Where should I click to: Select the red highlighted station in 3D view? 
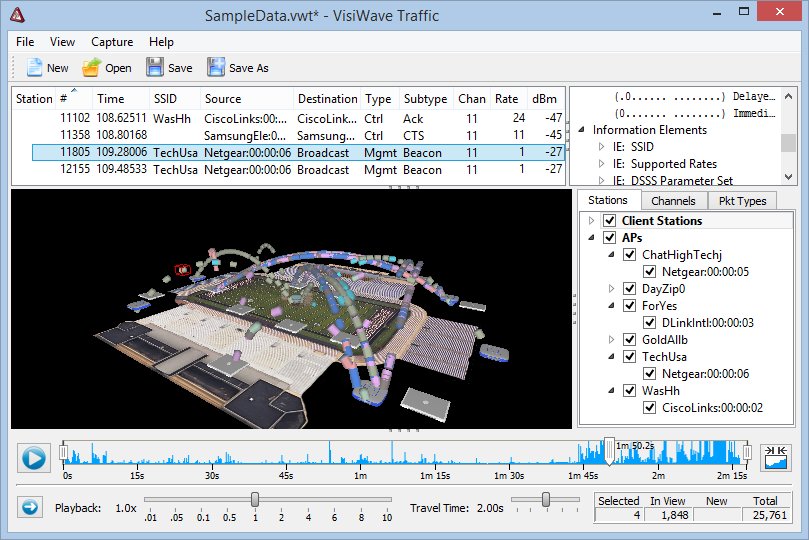pyautogui.click(x=182, y=269)
